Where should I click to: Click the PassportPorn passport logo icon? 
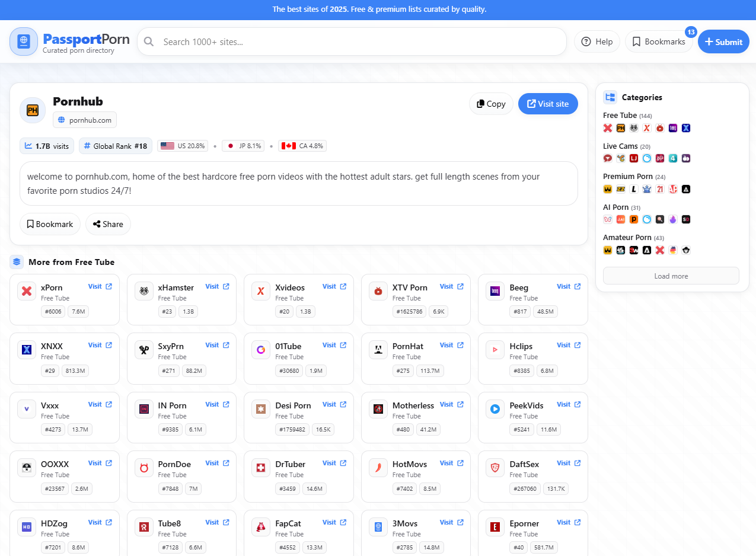24,41
